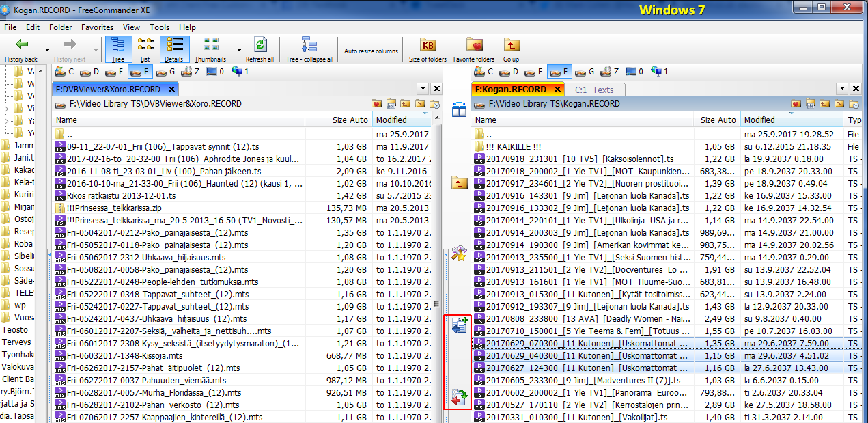Click root folder icon in right address bar
This screenshot has width=868, height=423.
pos(839,104)
